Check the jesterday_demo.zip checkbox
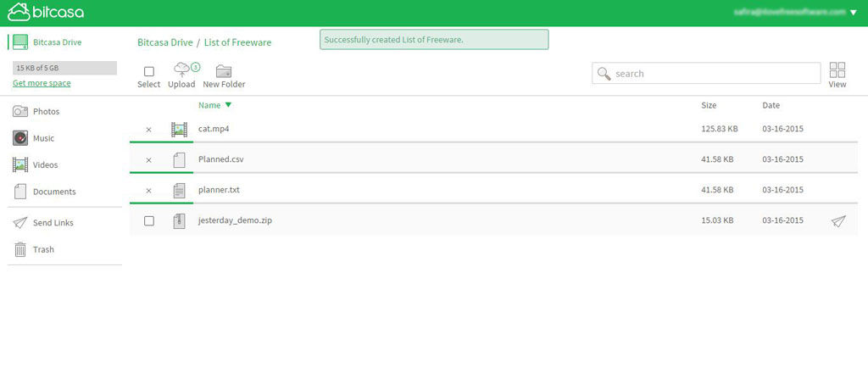The width and height of the screenshot is (868, 384). pos(149,220)
